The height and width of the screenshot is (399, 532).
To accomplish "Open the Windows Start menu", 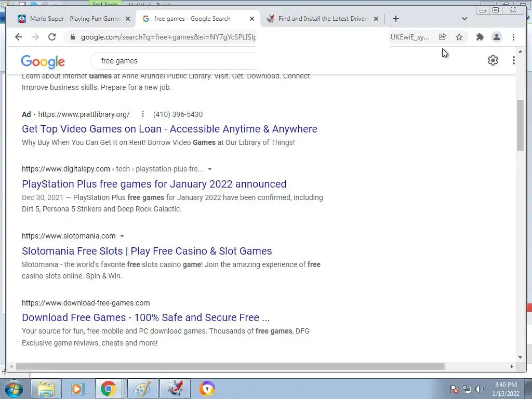I will point(14,389).
